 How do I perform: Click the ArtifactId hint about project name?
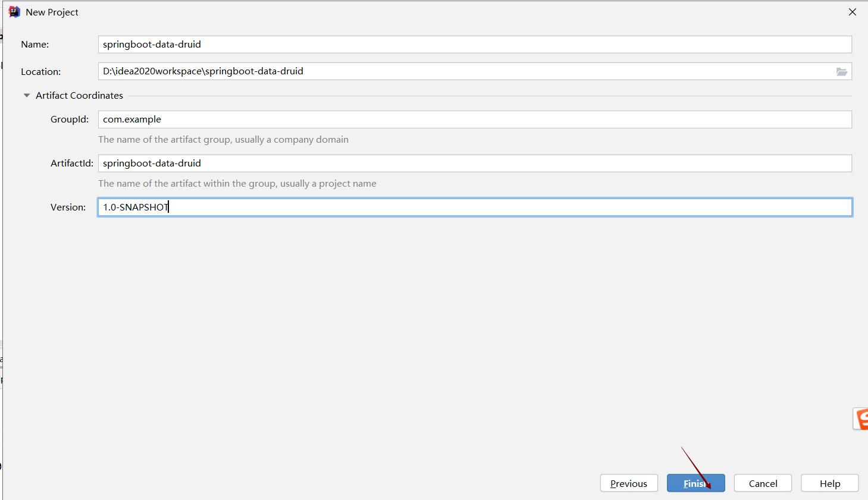237,183
